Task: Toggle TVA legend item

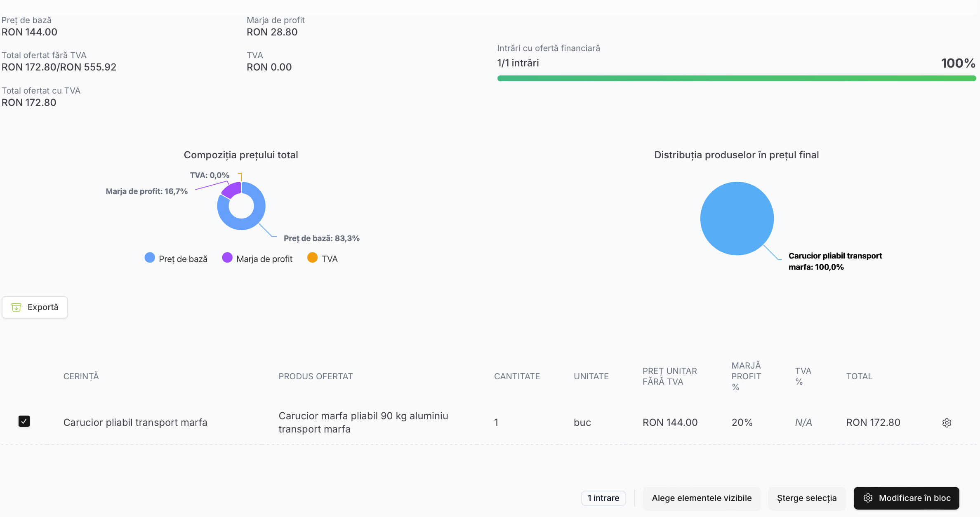Action: [x=323, y=258]
